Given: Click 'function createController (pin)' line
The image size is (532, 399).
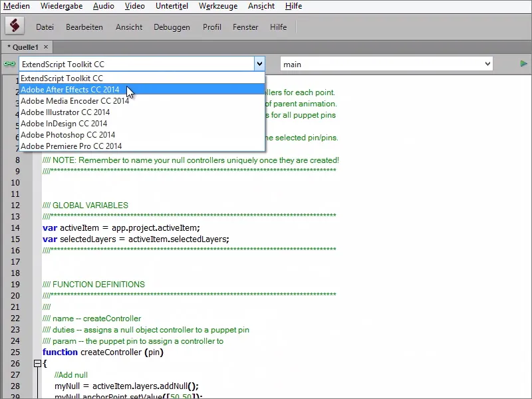Looking at the screenshot, I should 103,352.
